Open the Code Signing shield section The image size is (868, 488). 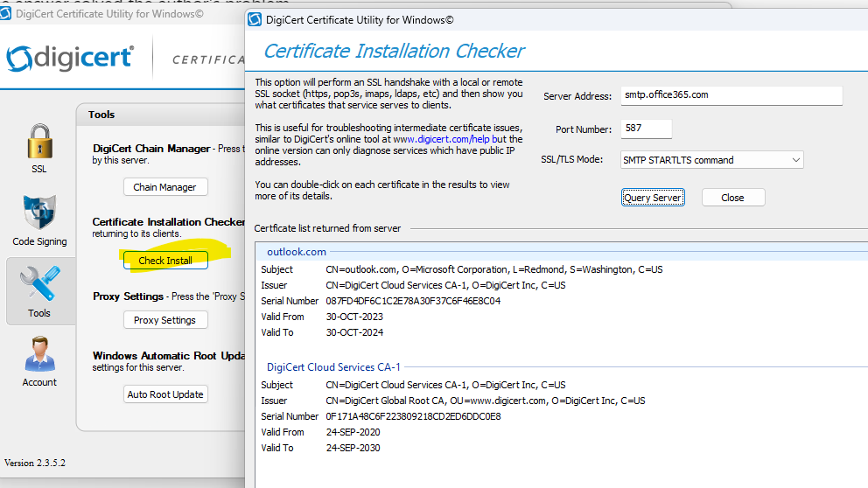click(39, 220)
